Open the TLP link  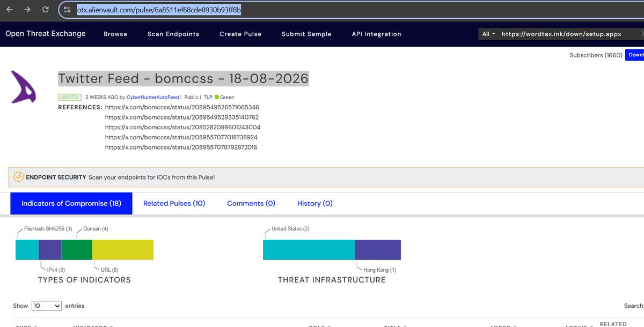click(208, 98)
